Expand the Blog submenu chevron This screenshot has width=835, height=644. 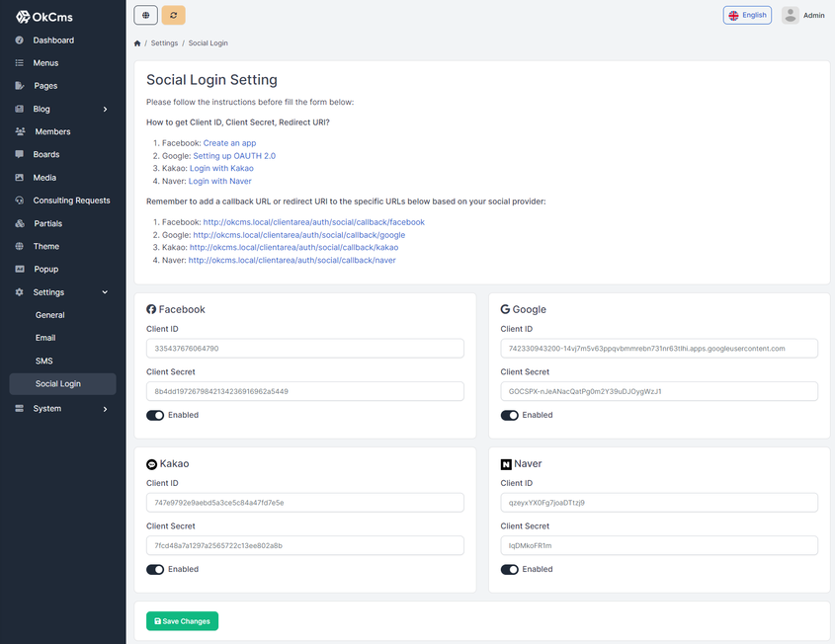point(106,109)
